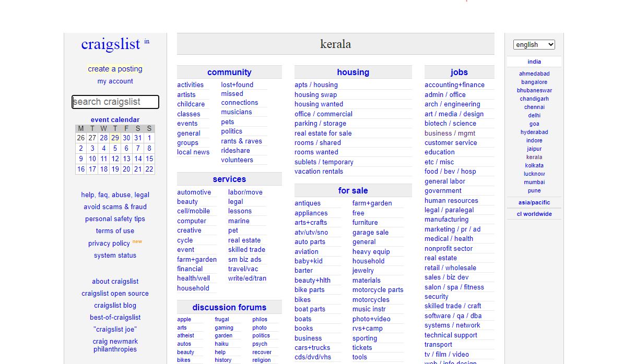Visit craigslist open source
635x364 pixels.
click(x=115, y=294)
